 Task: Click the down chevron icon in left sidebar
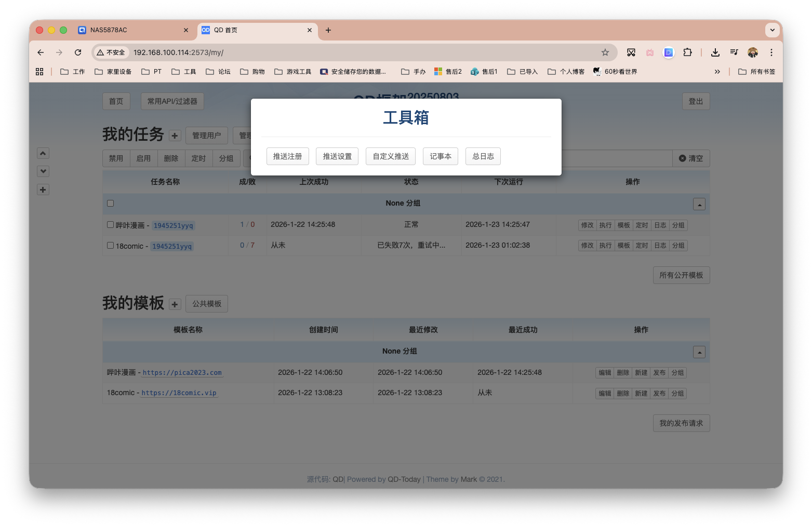pos(43,171)
